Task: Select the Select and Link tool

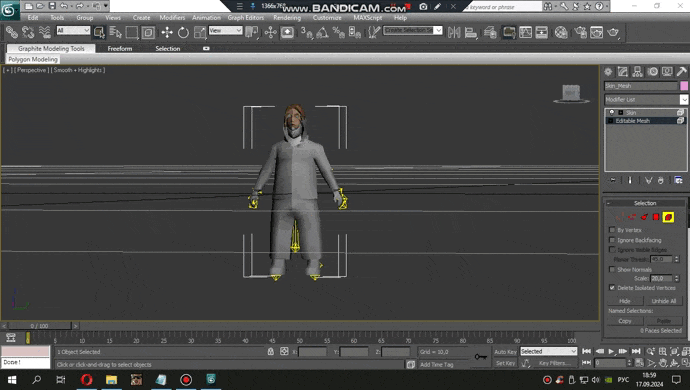Action: 11,32
